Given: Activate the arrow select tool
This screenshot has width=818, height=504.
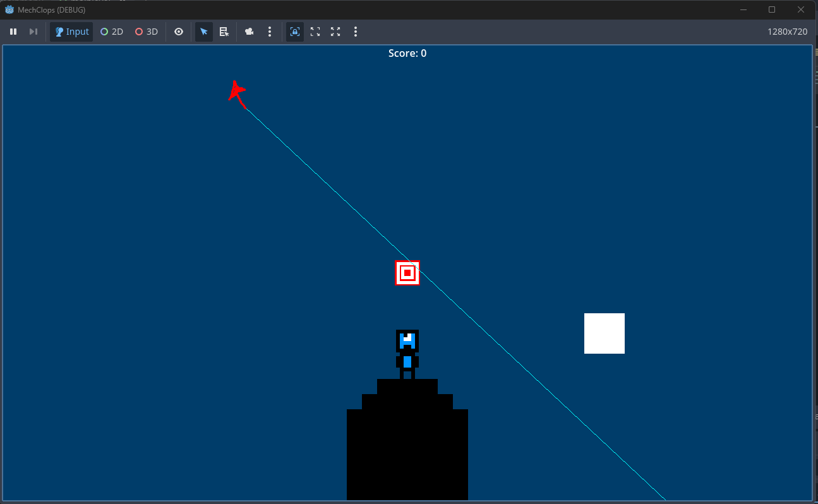Looking at the screenshot, I should pos(204,32).
